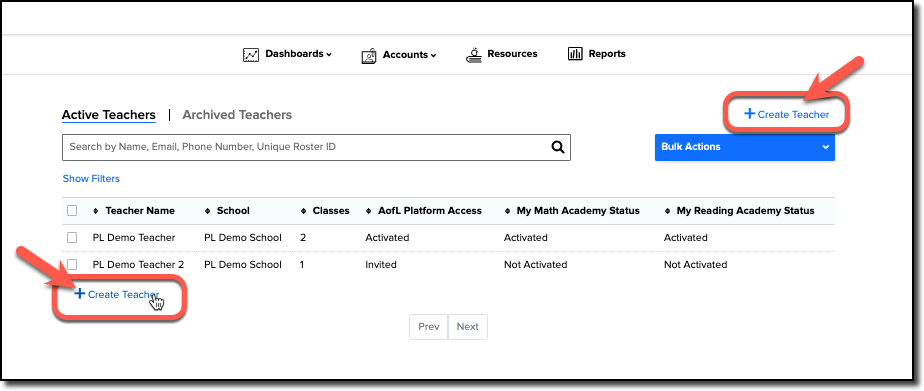Click the Teacher Name column header
924x391 pixels.
point(140,211)
